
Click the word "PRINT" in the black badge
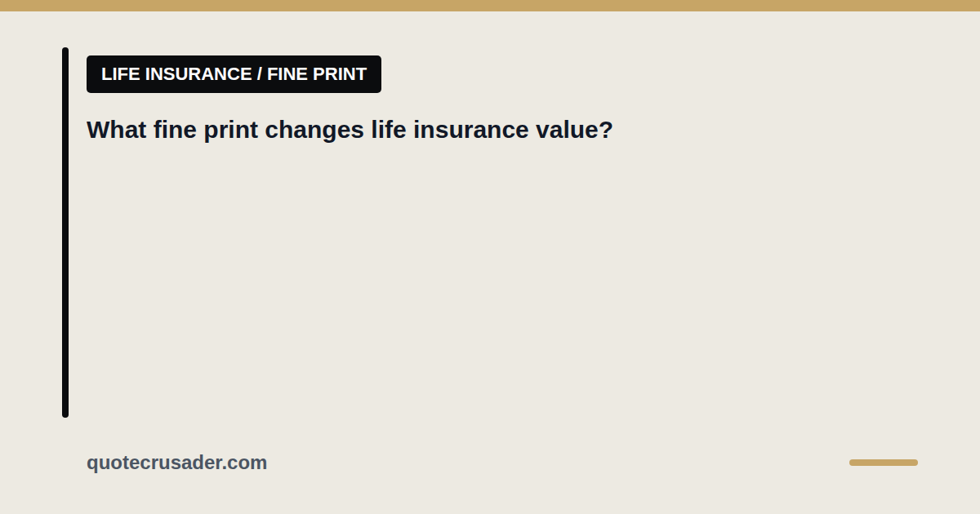[339, 74]
